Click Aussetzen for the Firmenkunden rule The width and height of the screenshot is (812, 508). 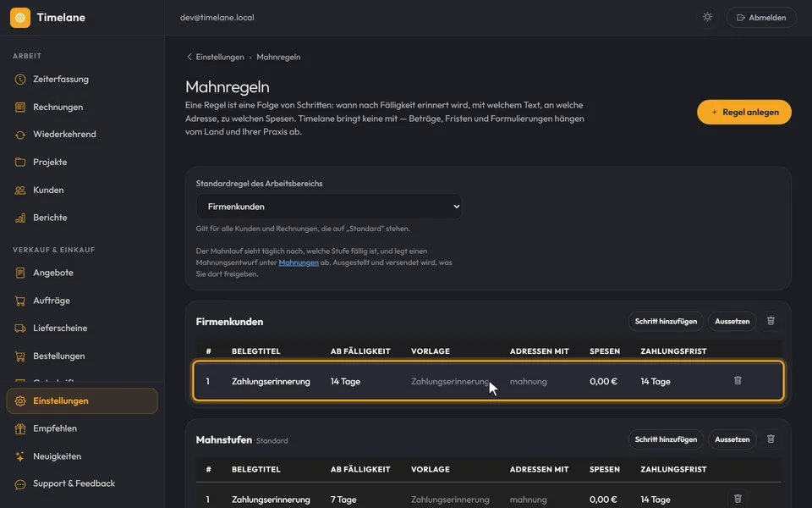click(732, 322)
